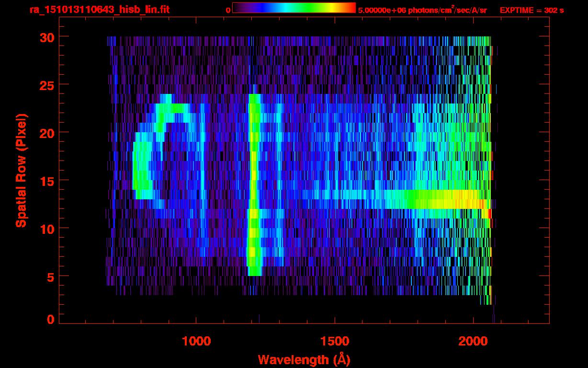
Task: Click the color bar minimum value 0
Action: pyautogui.click(x=228, y=10)
